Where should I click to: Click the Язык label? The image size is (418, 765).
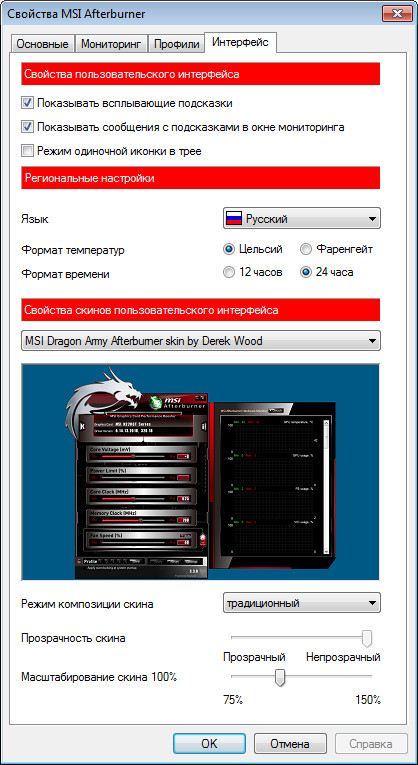pyautogui.click(x=35, y=220)
